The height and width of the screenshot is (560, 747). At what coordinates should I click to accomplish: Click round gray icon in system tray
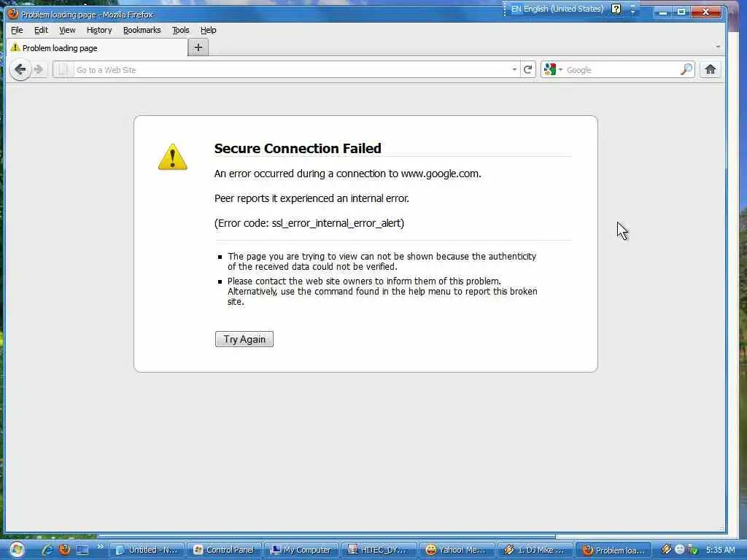pos(680,550)
